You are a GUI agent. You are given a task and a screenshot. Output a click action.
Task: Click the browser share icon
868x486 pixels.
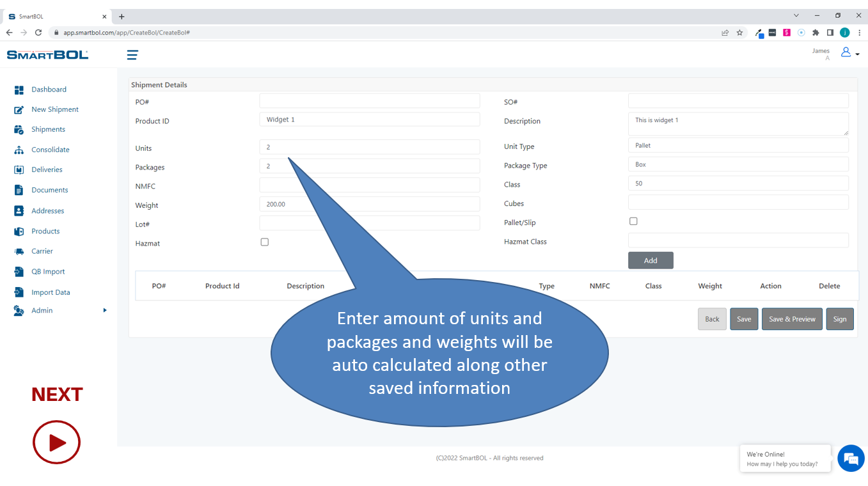tap(725, 33)
